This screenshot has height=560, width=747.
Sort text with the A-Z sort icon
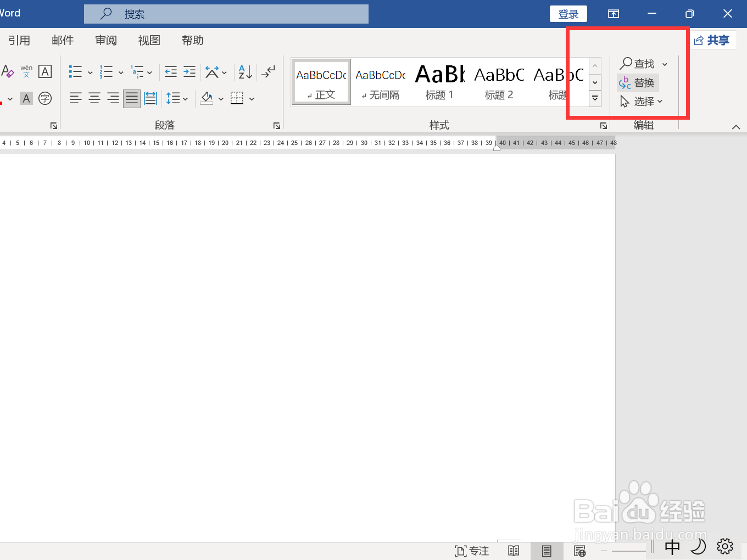click(246, 71)
